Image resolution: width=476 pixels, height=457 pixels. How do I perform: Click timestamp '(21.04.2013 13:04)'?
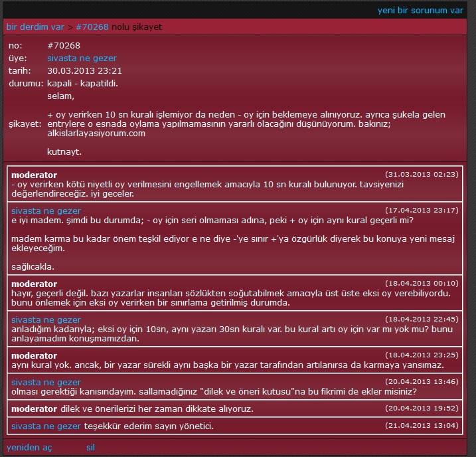pos(422,425)
